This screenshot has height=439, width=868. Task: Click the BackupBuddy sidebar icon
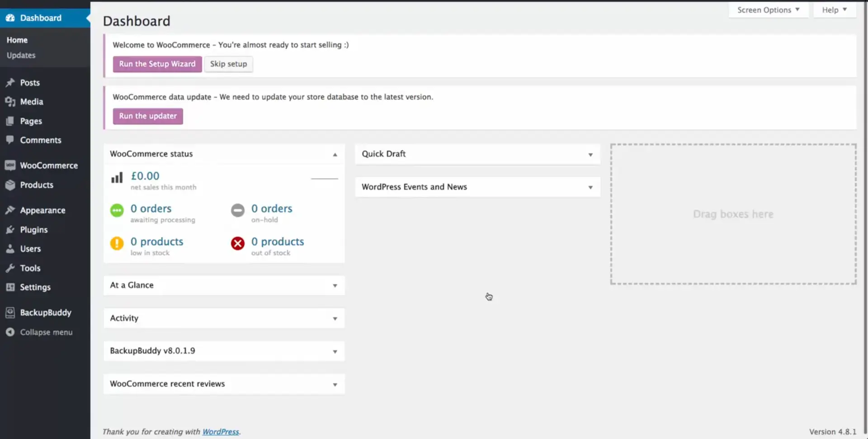tap(10, 312)
